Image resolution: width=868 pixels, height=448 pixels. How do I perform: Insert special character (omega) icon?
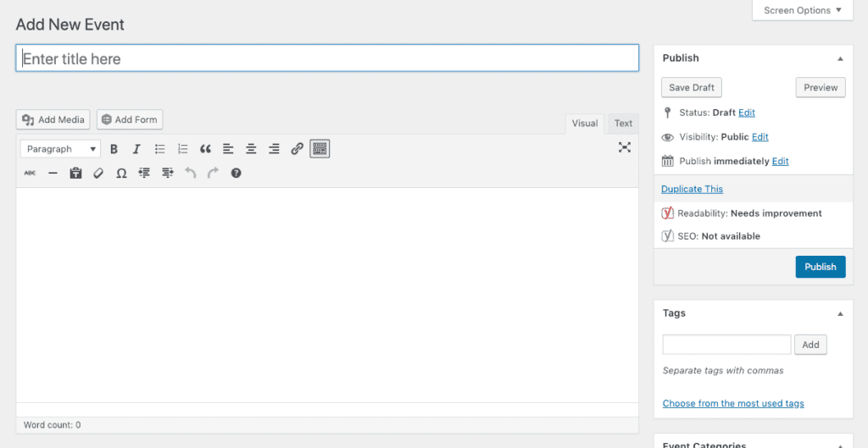121,173
